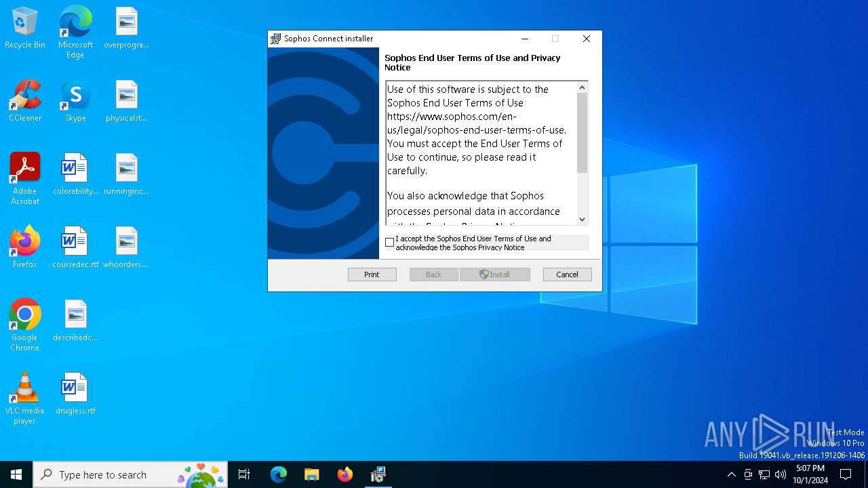The height and width of the screenshot is (488, 868).
Task: Click the Sophos installer taskbar icon
Action: (378, 474)
